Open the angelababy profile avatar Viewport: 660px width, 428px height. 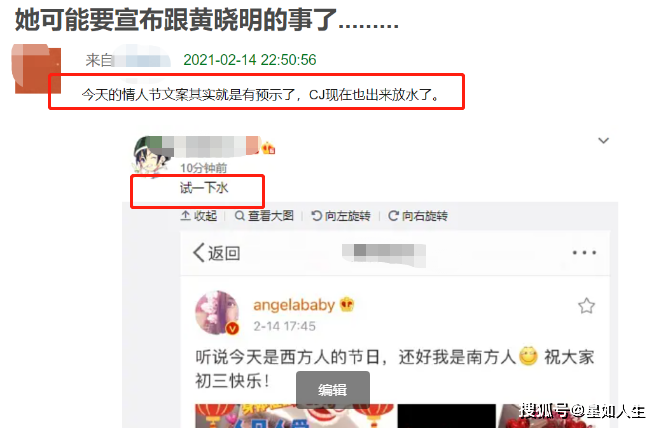click(217, 313)
